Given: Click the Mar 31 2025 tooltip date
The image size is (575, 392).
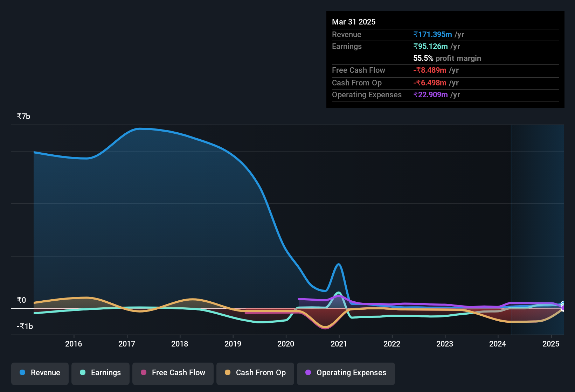Looking at the screenshot, I should 354,22.
